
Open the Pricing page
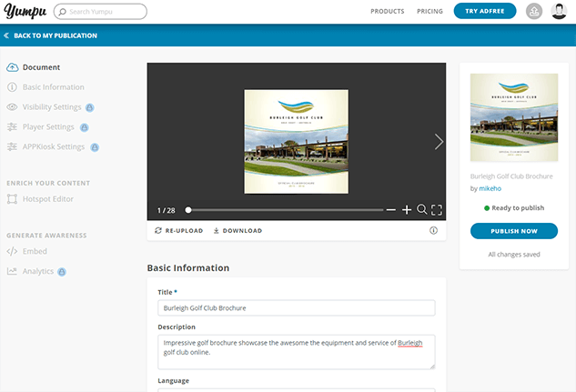(429, 12)
